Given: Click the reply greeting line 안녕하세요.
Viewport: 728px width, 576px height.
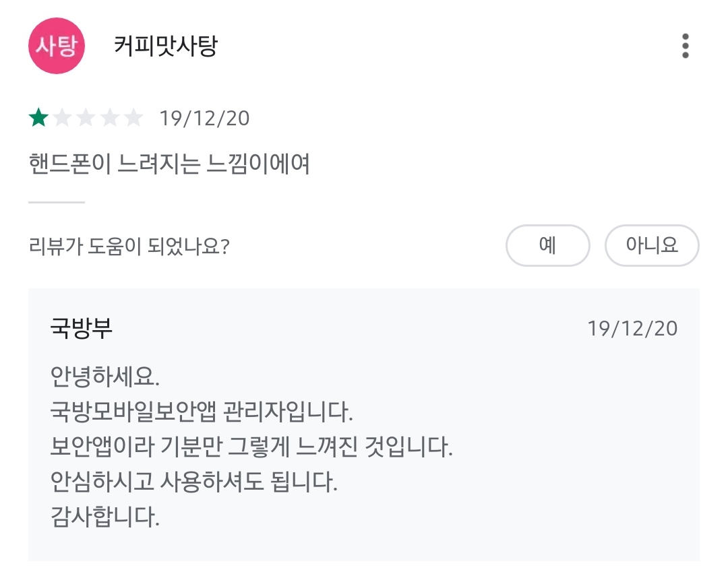Looking at the screenshot, I should [105, 377].
